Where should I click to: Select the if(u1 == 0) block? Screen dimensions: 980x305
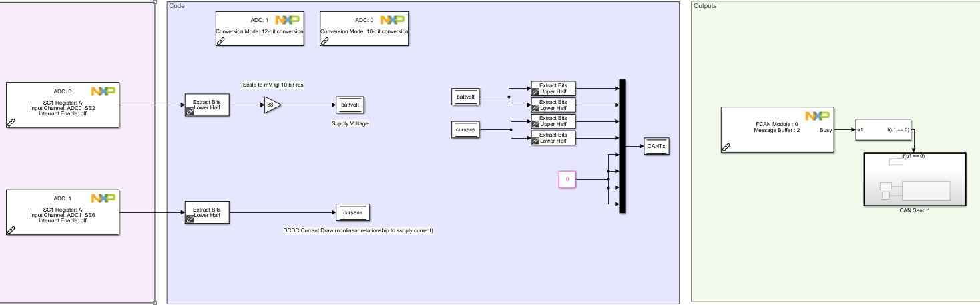pos(884,130)
